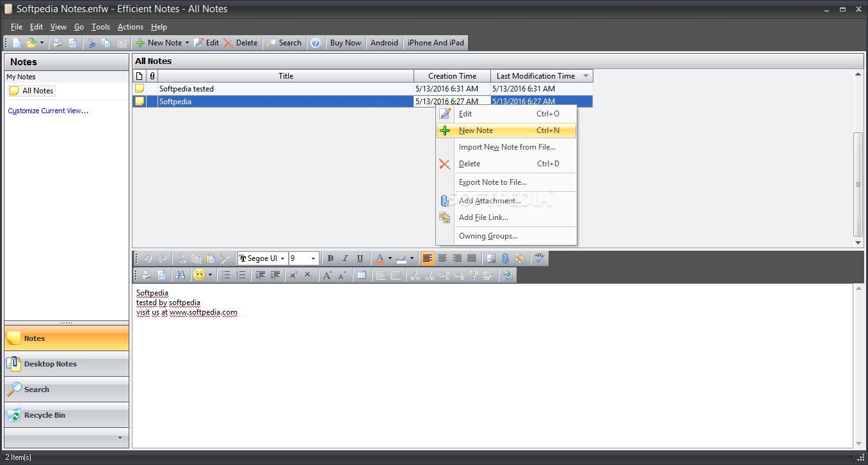Toggle align right in the editor
The height and width of the screenshot is (465, 868).
pyautogui.click(x=457, y=258)
